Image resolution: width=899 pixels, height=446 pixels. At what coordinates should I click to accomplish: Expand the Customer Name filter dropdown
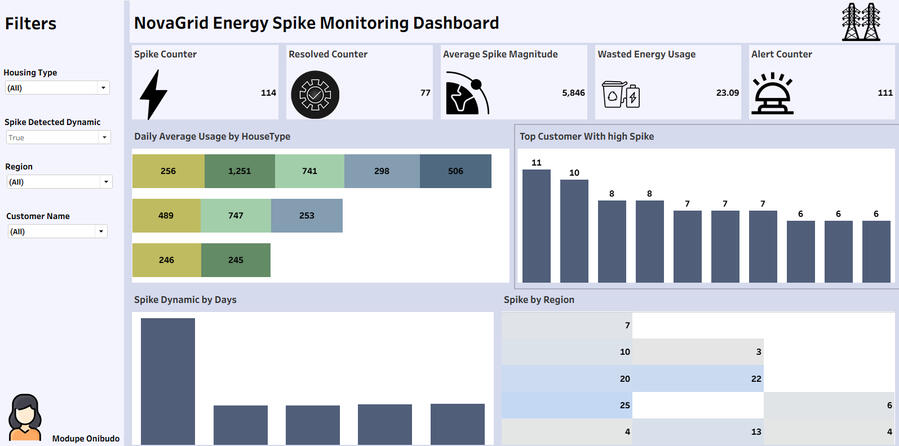pyautogui.click(x=56, y=231)
